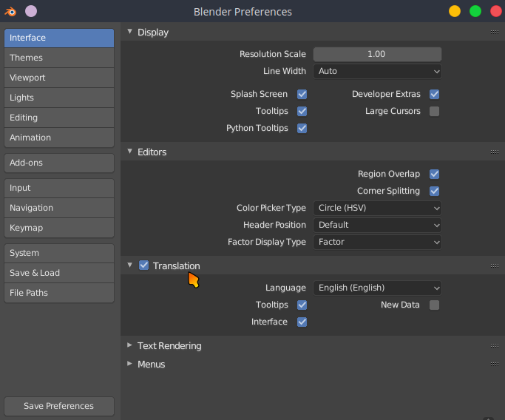Click the Blender Preferences window title

pos(243,12)
